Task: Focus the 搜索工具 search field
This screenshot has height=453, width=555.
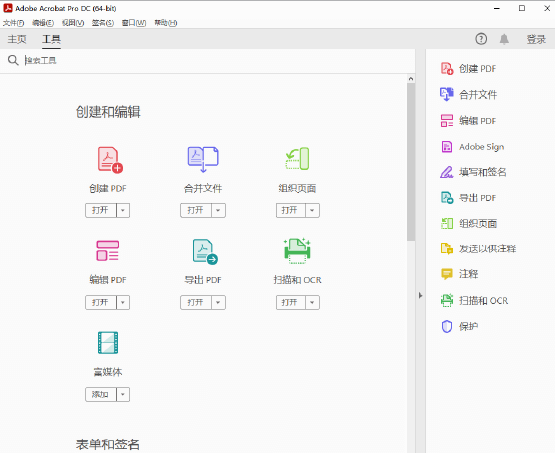Action: 218,61
